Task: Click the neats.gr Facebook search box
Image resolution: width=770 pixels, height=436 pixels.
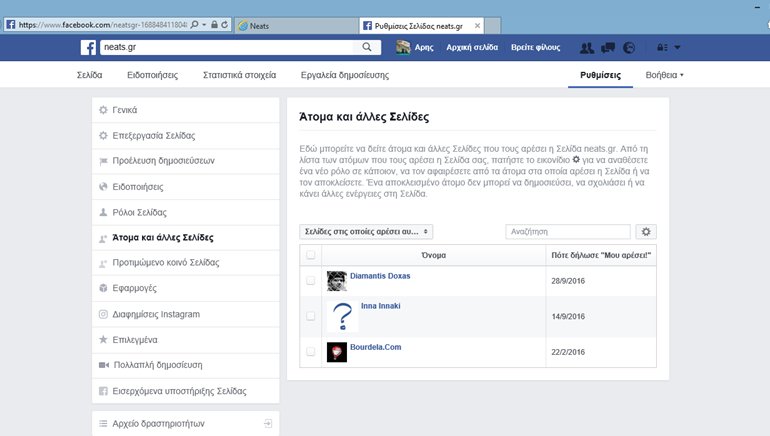Action: click(227, 47)
